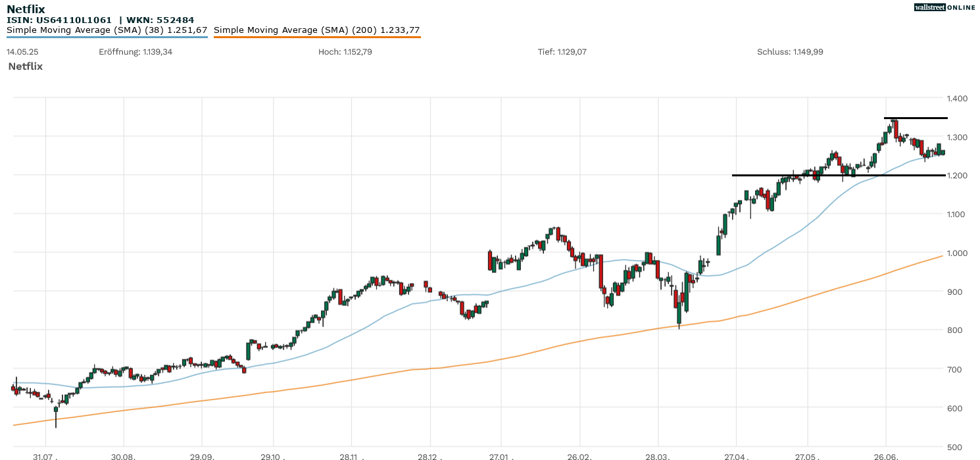980x460 pixels.
Task: Click the grey Netflix label above chart
Action: 25,66
